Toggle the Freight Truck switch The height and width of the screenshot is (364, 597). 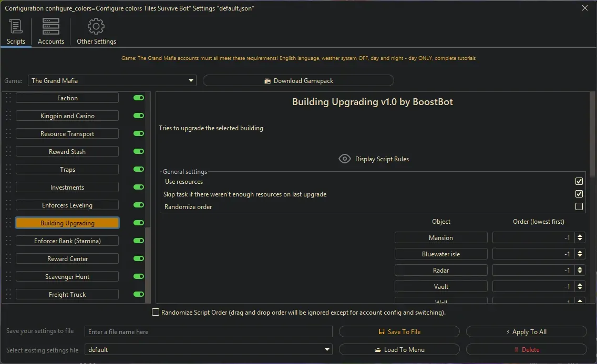pos(139,294)
